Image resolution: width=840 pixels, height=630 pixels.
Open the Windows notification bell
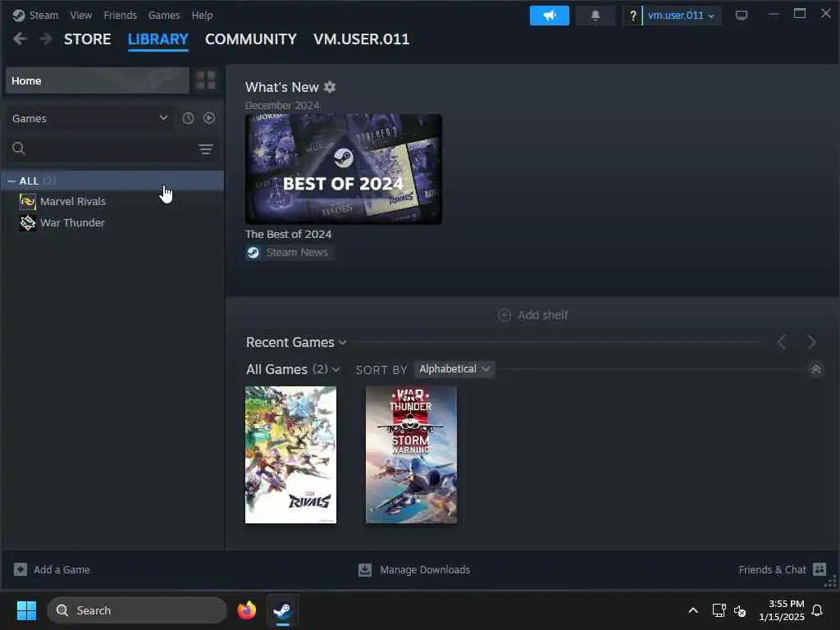(x=817, y=610)
